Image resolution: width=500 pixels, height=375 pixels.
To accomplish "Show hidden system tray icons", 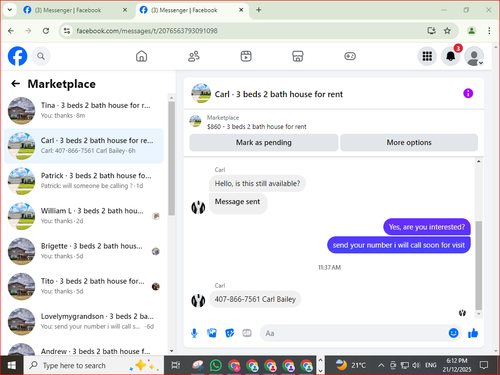I will (x=381, y=366).
